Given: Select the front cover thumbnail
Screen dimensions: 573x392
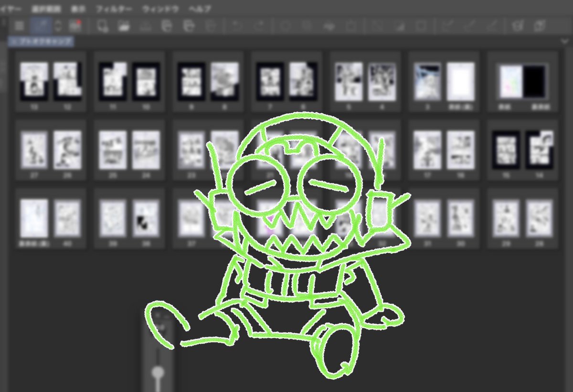Looking at the screenshot, I should 510,82.
